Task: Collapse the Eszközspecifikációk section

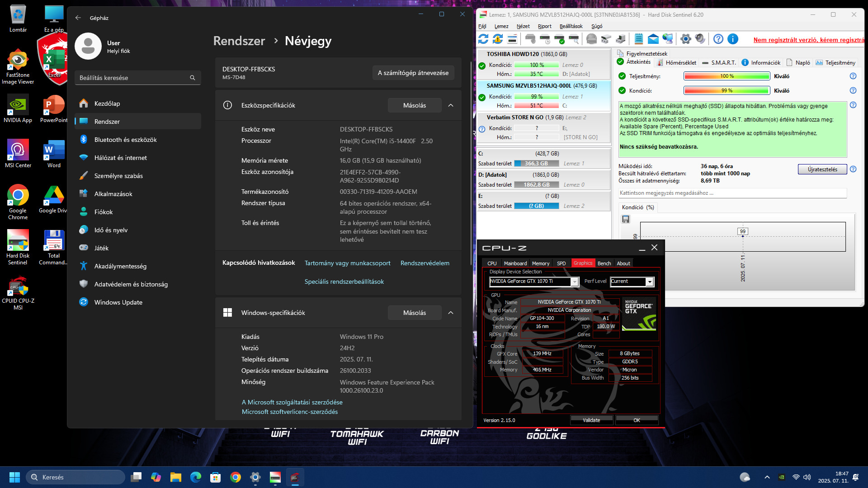Action: click(x=451, y=105)
